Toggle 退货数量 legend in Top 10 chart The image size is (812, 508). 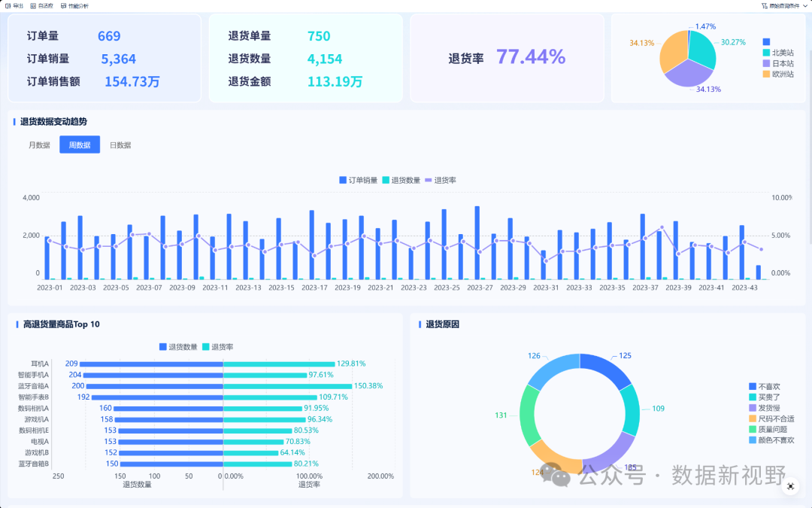click(x=178, y=347)
